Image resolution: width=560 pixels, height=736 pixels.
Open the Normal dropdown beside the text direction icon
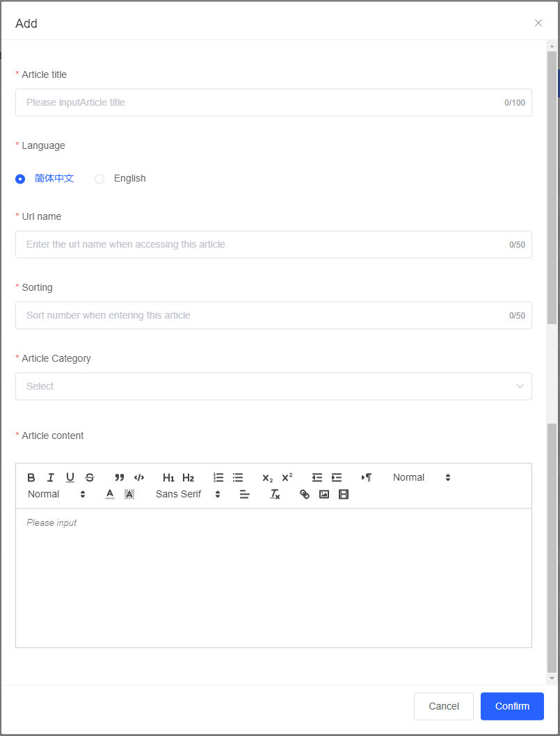(422, 477)
